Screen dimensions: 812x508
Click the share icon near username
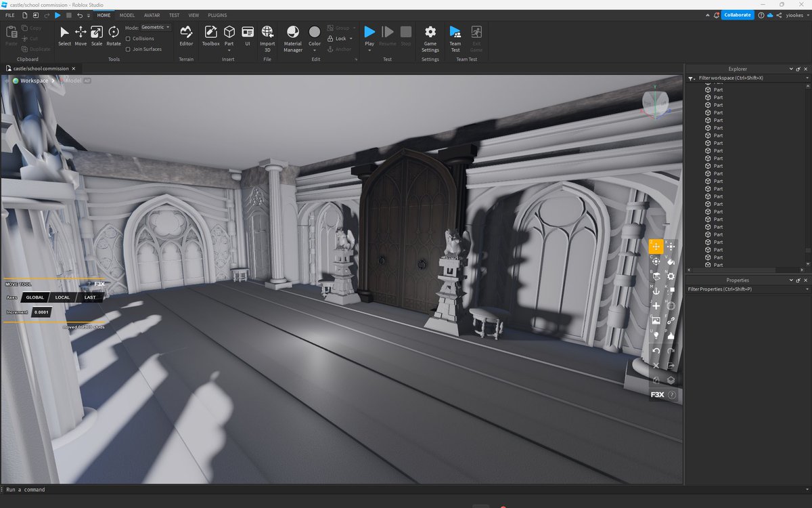[x=780, y=15]
